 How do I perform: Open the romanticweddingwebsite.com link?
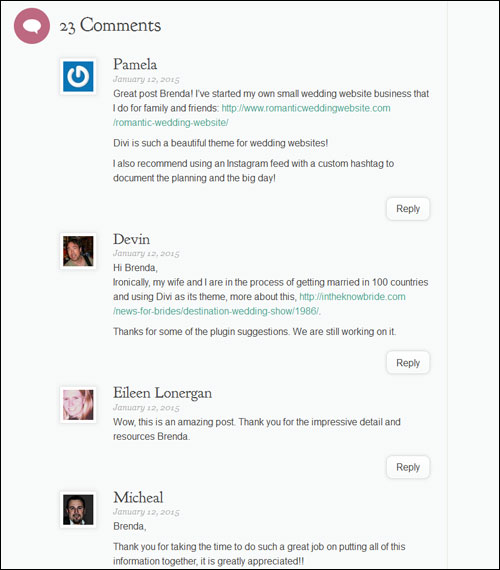tap(306, 108)
